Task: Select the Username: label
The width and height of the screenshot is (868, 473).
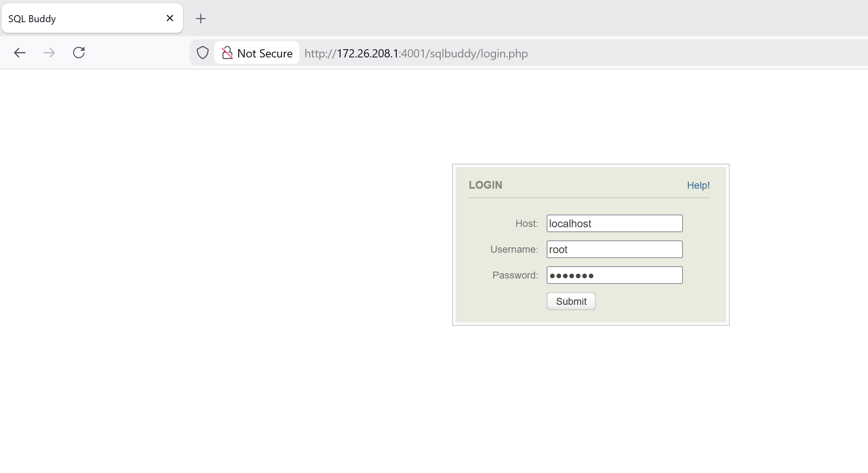Action: pos(514,249)
